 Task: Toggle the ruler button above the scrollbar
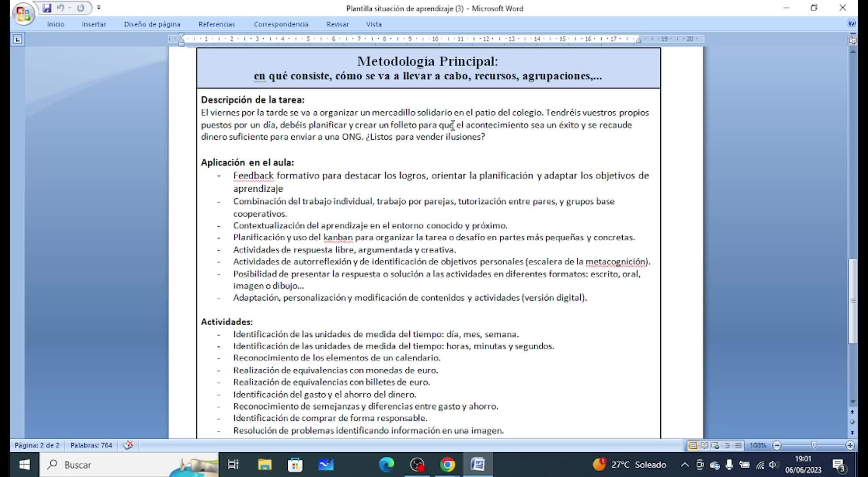853,40
